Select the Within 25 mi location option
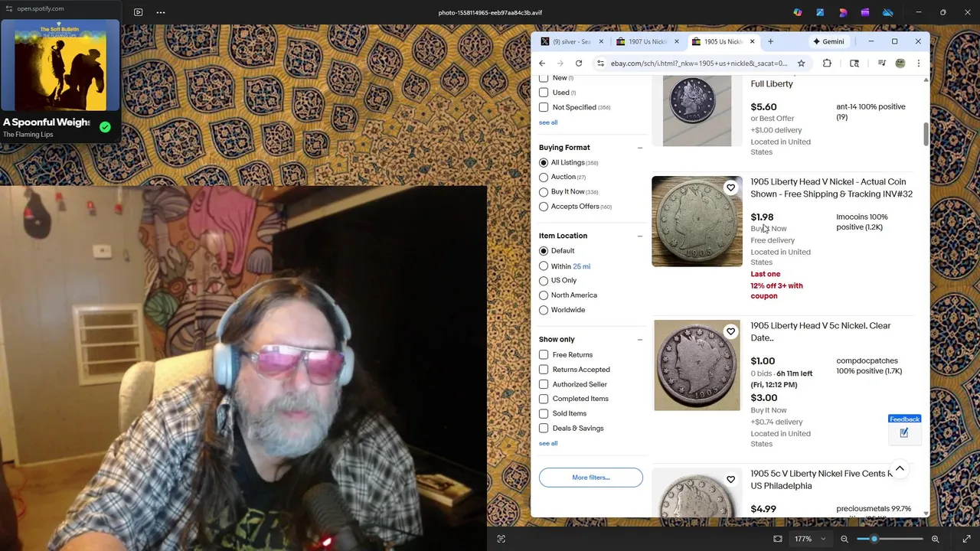The image size is (980, 551). (544, 266)
